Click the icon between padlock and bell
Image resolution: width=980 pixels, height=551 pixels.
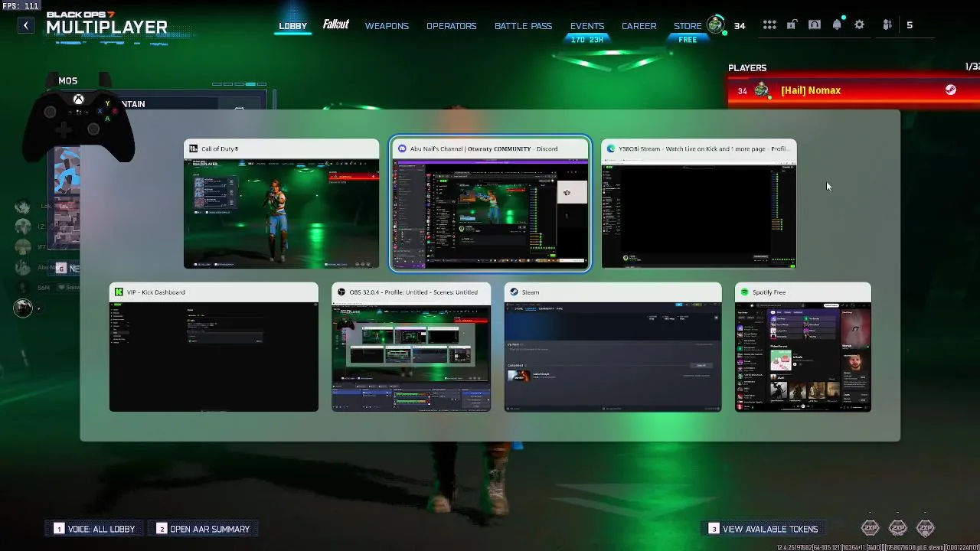[x=815, y=25]
